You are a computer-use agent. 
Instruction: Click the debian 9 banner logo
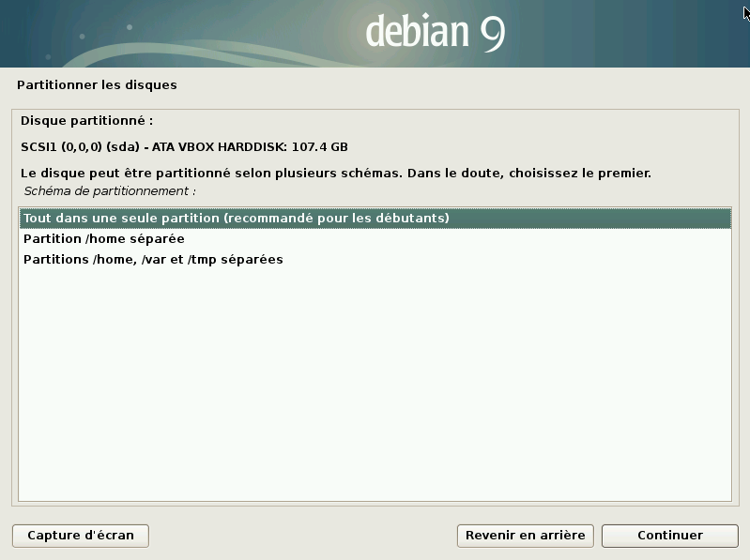[436, 32]
